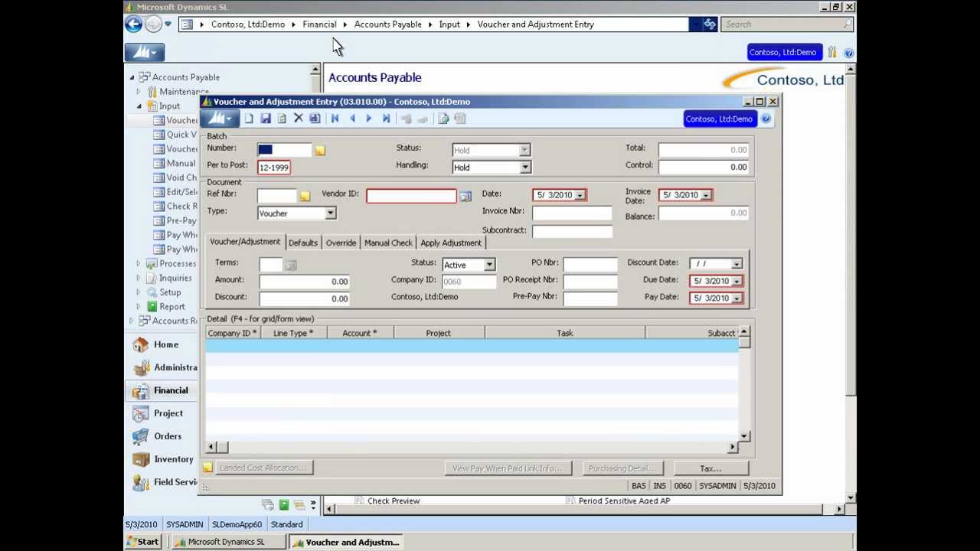
Task: Expand the Processes tree node
Action: [139, 264]
